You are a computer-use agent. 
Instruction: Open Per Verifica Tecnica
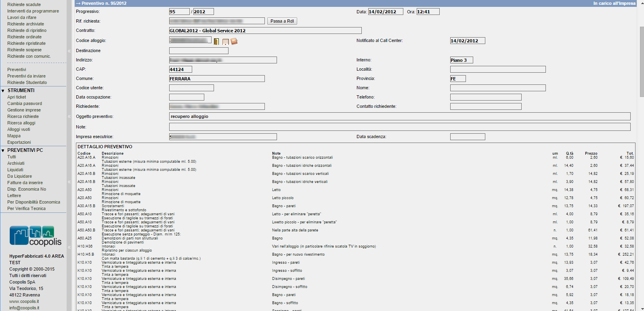pyautogui.click(x=26, y=208)
